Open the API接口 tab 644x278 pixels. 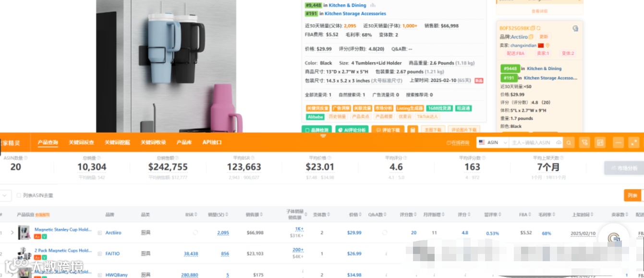(x=212, y=142)
